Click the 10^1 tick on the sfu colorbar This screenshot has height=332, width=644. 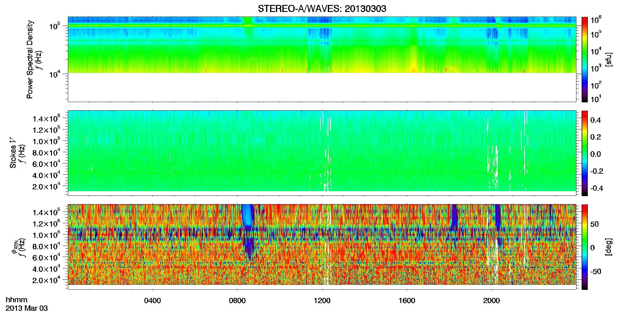596,99
